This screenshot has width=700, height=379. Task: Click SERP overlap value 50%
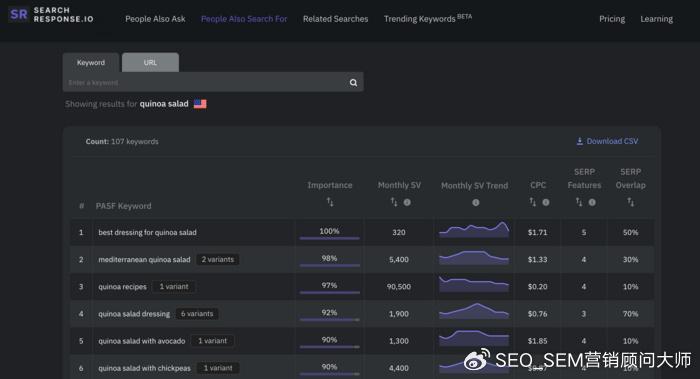[630, 232]
